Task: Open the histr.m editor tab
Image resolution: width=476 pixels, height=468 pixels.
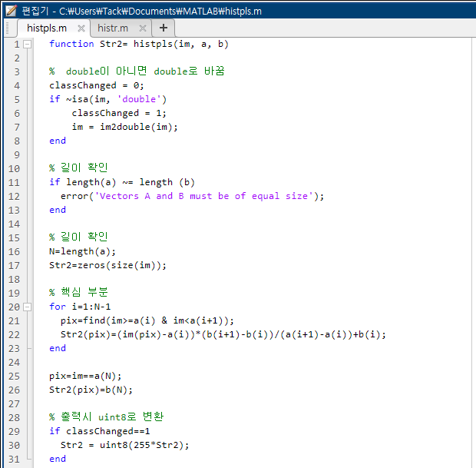Action: coord(113,28)
